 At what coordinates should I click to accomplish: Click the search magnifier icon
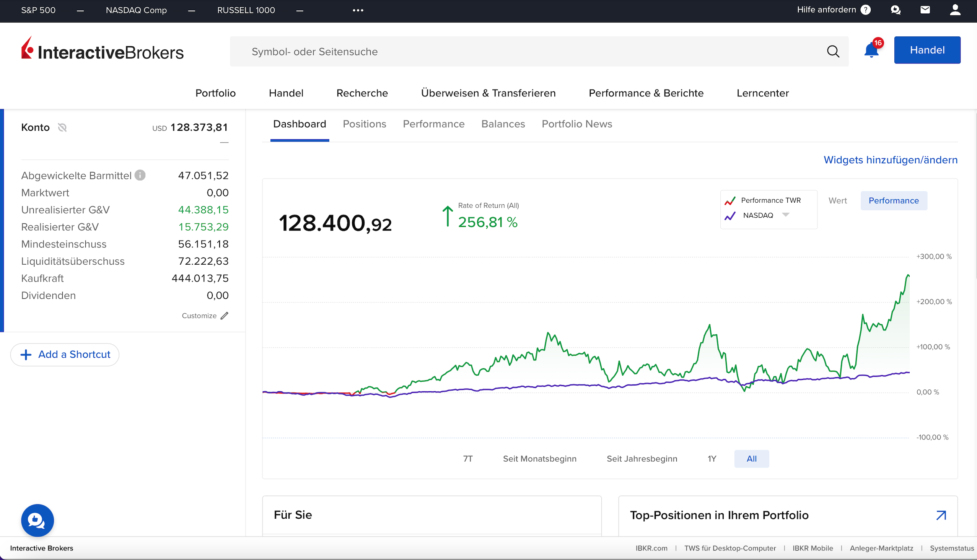pos(833,52)
